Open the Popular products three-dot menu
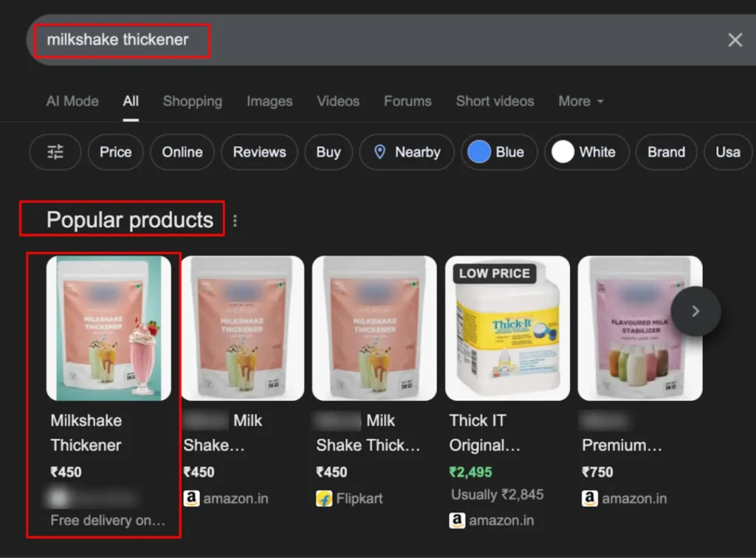The height and width of the screenshot is (558, 756). click(234, 219)
